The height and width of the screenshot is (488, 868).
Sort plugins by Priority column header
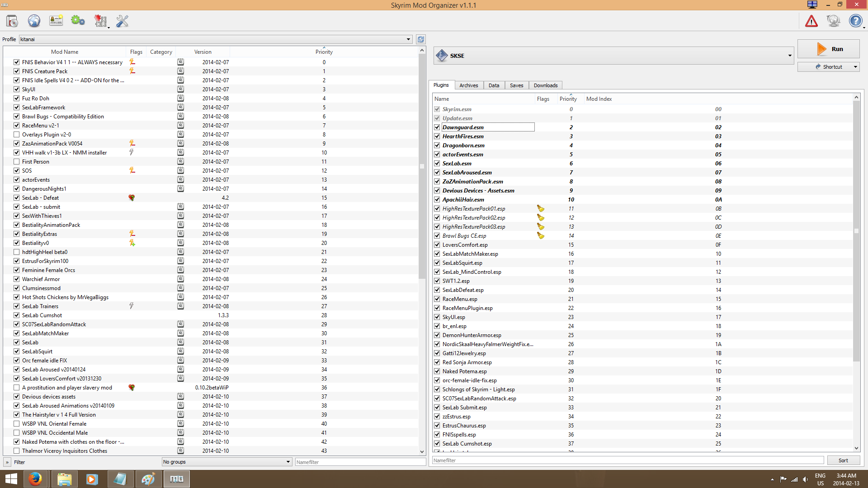[568, 99]
